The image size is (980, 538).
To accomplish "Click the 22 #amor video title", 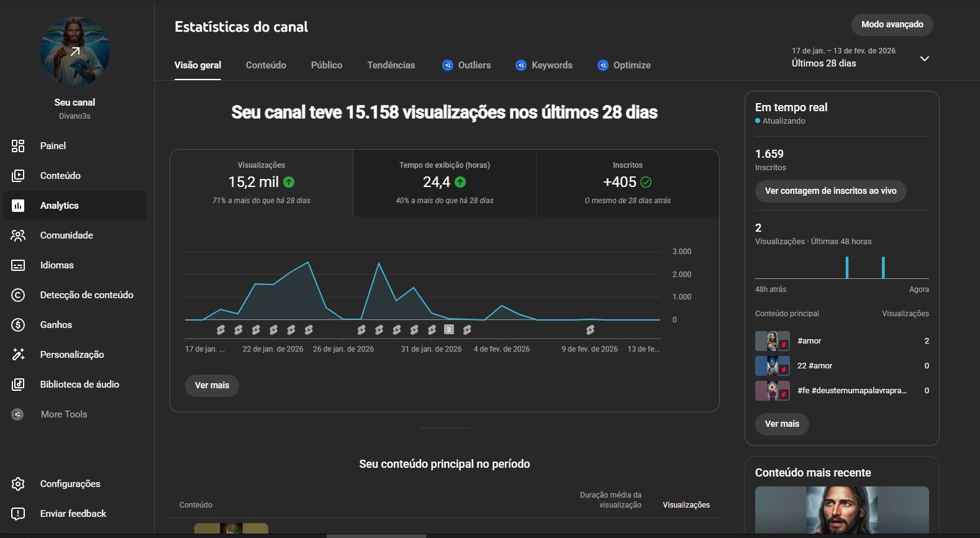I will [815, 366].
